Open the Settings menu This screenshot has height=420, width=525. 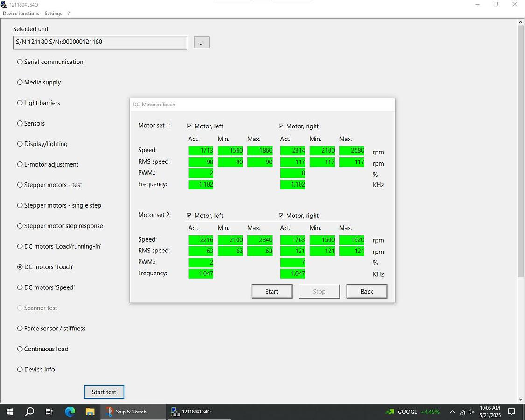click(x=53, y=14)
